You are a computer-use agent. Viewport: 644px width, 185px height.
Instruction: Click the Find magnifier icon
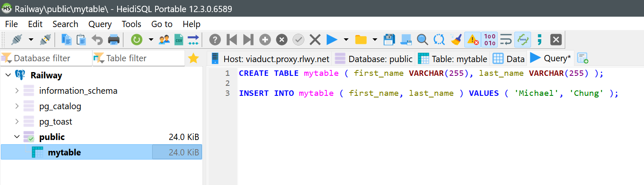click(423, 40)
